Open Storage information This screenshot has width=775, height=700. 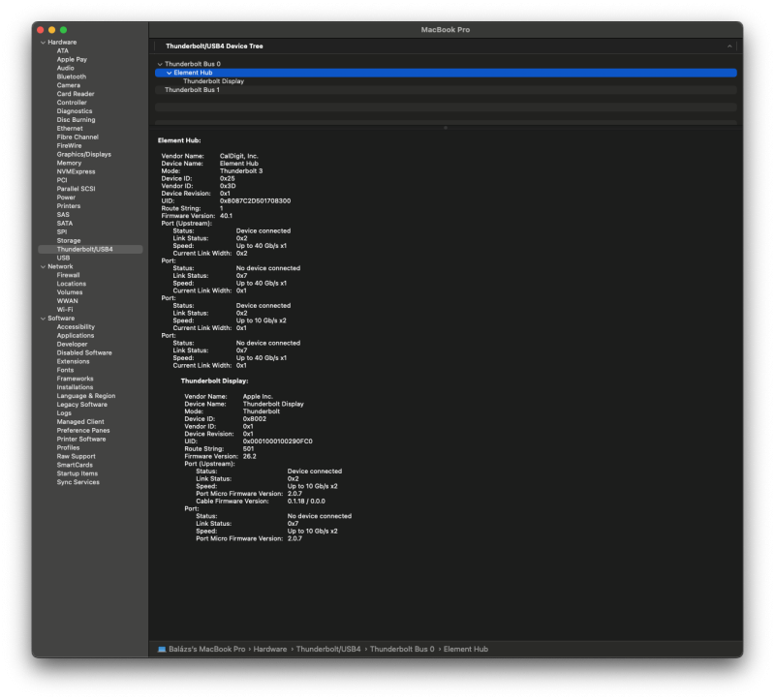[68, 240]
